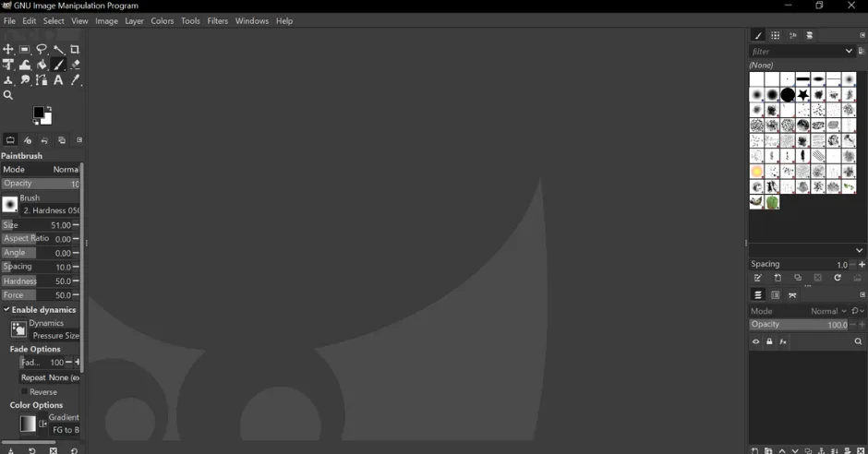Toggle the gradient reverse icon
Viewport: 868px width, 454px height.
tap(42, 424)
